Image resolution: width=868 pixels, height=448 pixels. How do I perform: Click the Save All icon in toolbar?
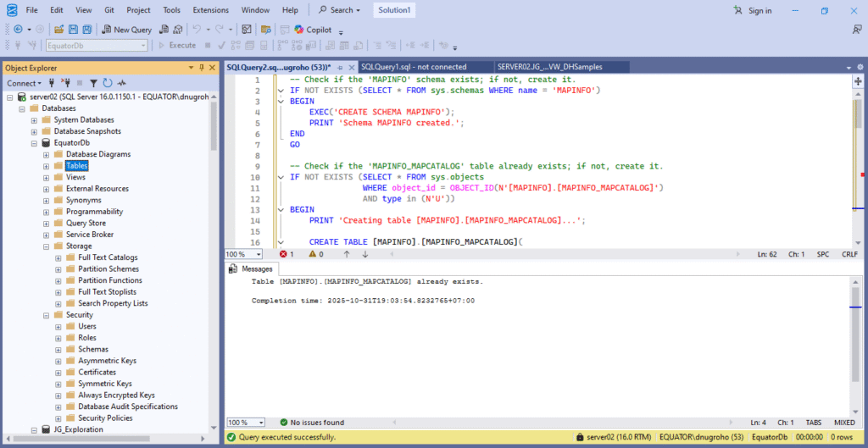pyautogui.click(x=86, y=29)
